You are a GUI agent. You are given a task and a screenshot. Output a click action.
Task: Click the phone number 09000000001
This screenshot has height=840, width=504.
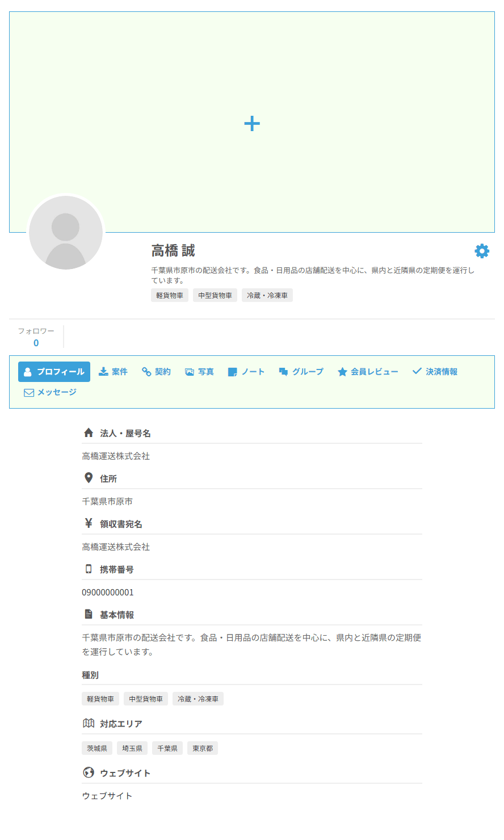point(108,592)
